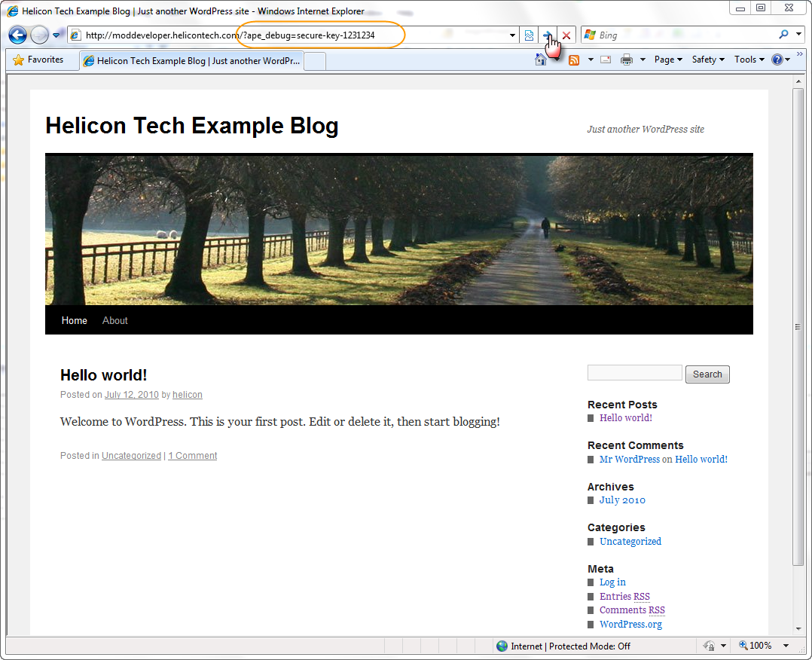Click the security settings icon in status bar
Viewport: 812px width, 660px height.
(x=708, y=646)
